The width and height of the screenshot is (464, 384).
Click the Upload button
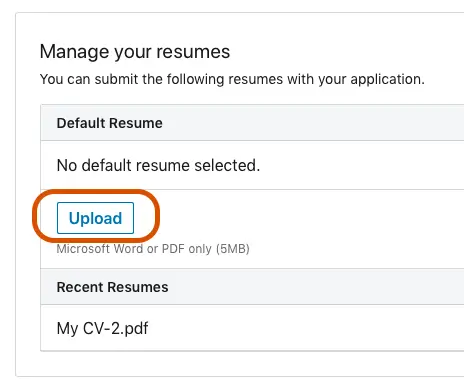pyautogui.click(x=95, y=218)
